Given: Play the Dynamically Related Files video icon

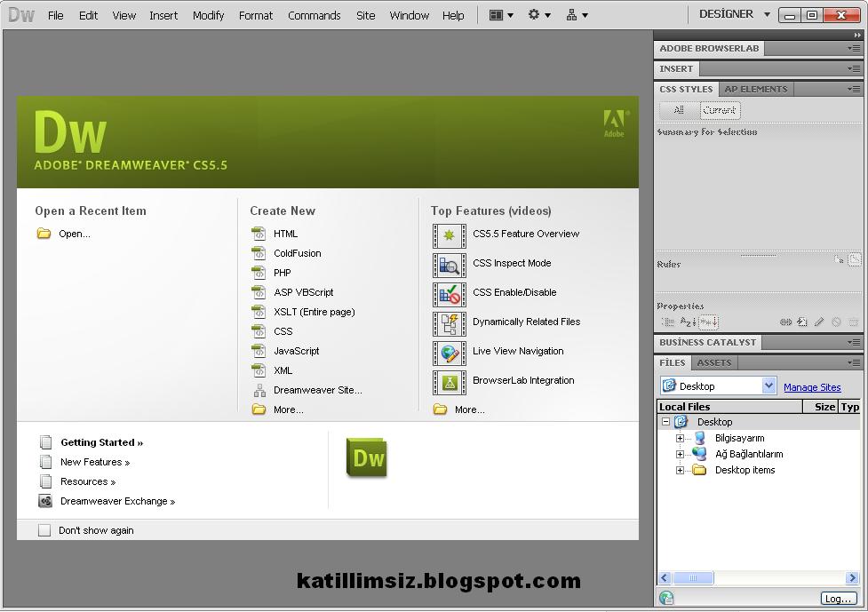Looking at the screenshot, I should click(x=449, y=323).
